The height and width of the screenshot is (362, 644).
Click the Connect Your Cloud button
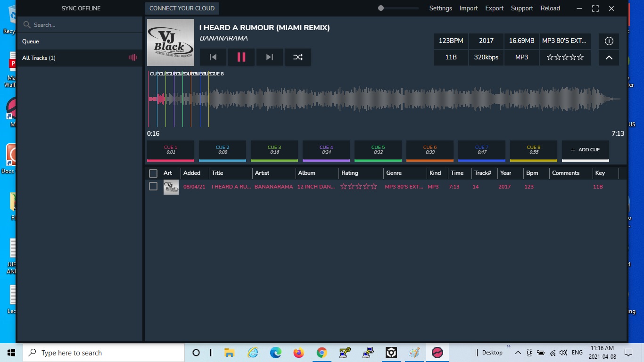pos(182,8)
